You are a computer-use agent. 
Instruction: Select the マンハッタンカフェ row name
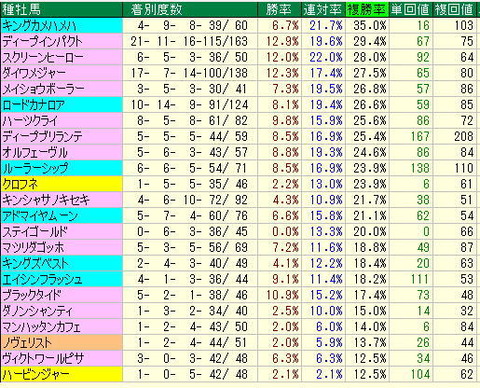point(41,327)
